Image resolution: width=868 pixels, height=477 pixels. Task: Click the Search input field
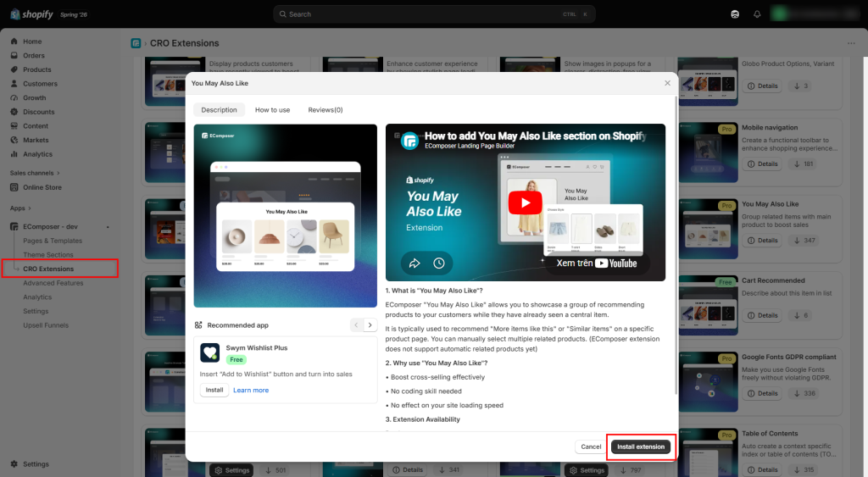pos(434,14)
